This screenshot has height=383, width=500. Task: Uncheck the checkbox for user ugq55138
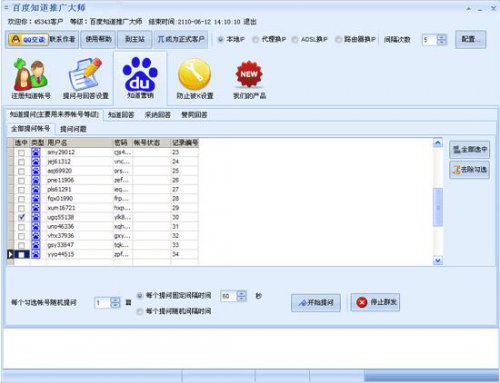click(x=21, y=217)
